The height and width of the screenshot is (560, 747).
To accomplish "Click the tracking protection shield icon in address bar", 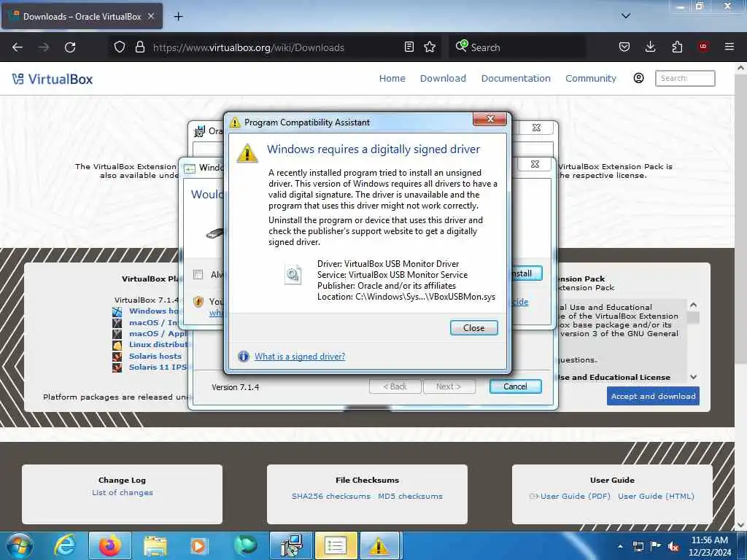I will click(119, 47).
